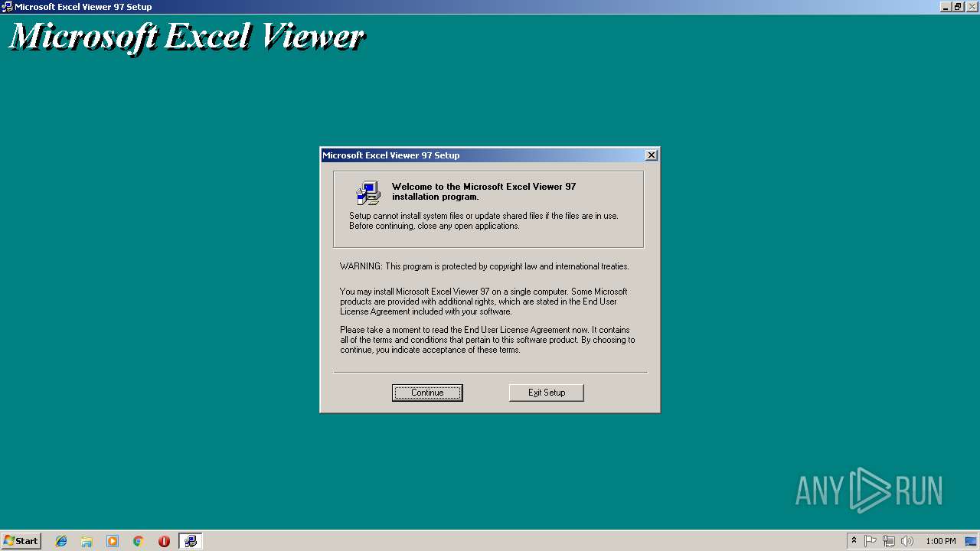The image size is (980, 551).
Task: Close the Excel Viewer 97 Setup dialog
Action: pyautogui.click(x=651, y=155)
